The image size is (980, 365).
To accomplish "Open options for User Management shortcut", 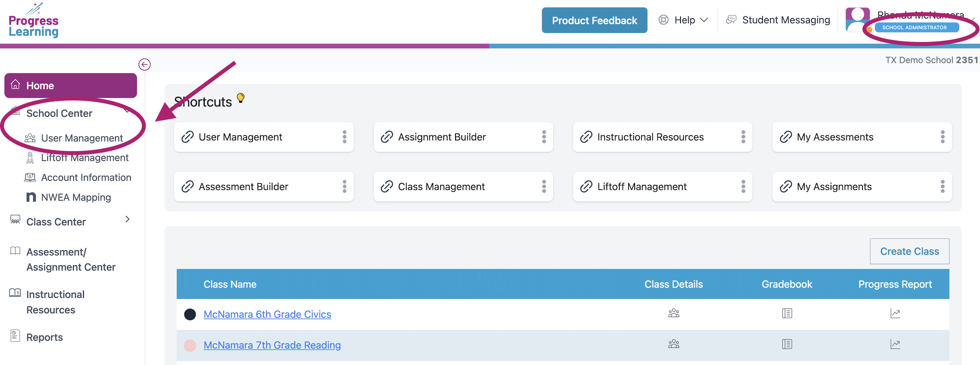I will [345, 137].
